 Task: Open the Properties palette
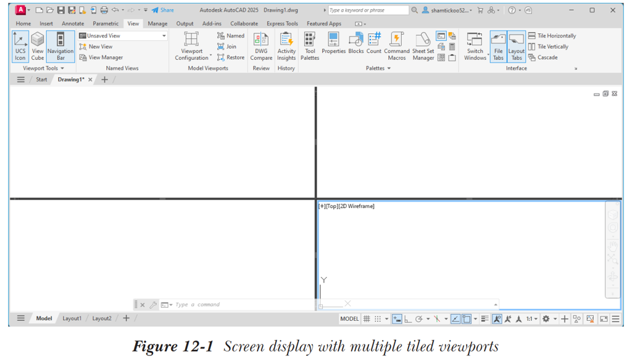[x=333, y=43]
